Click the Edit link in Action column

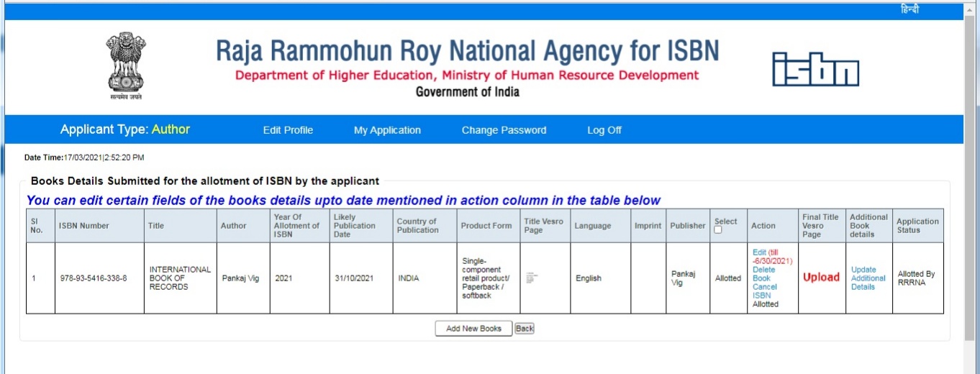coord(759,252)
